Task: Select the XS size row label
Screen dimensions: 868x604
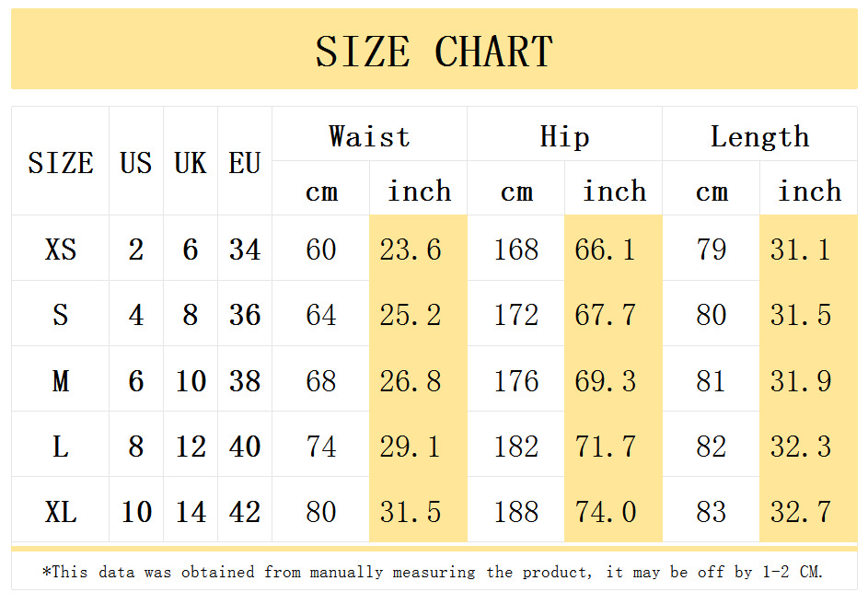Action: 61,248
